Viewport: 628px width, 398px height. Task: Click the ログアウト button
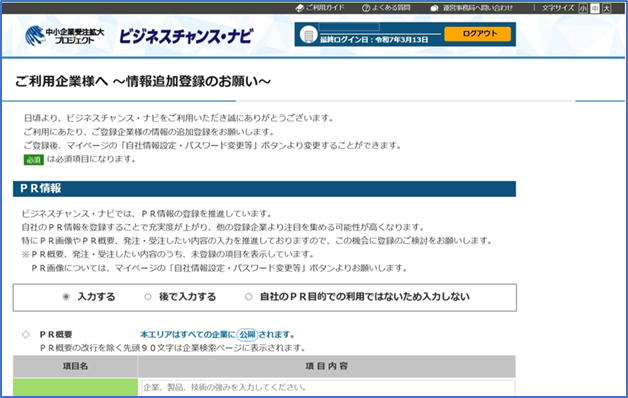[478, 34]
